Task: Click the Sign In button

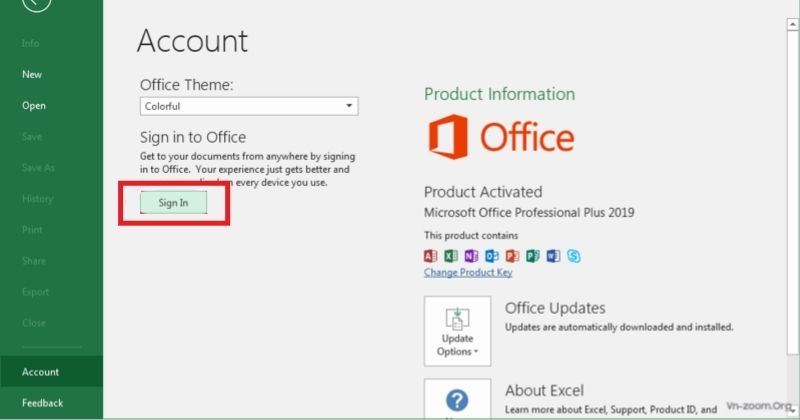Action: pos(173,203)
